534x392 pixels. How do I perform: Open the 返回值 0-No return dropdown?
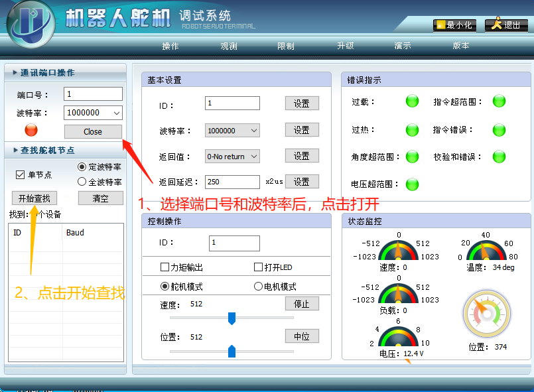pos(232,157)
